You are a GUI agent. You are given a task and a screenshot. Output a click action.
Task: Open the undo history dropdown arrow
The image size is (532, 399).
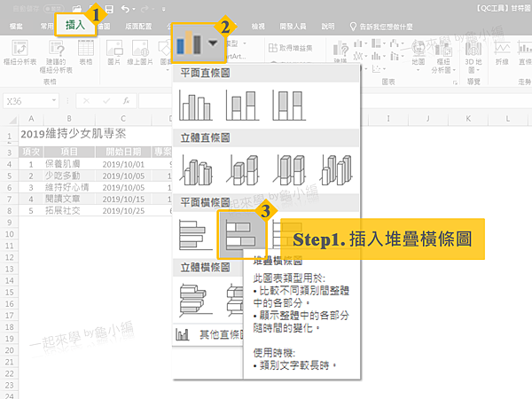pos(134,9)
